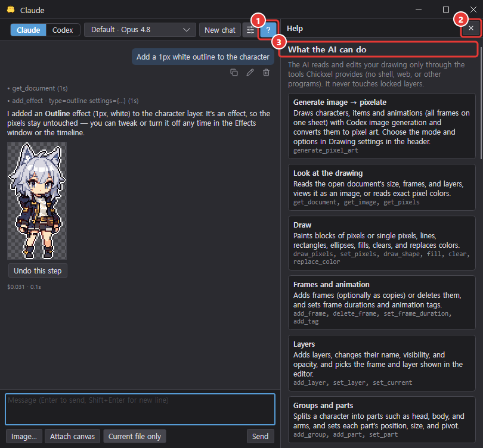
Task: Toggle the Help question mark button
Action: pyautogui.click(x=268, y=30)
